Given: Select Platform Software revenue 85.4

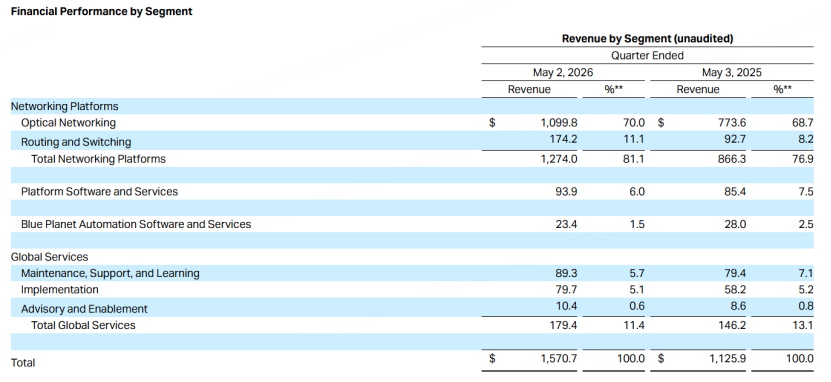Looking at the screenshot, I should tap(735, 191).
